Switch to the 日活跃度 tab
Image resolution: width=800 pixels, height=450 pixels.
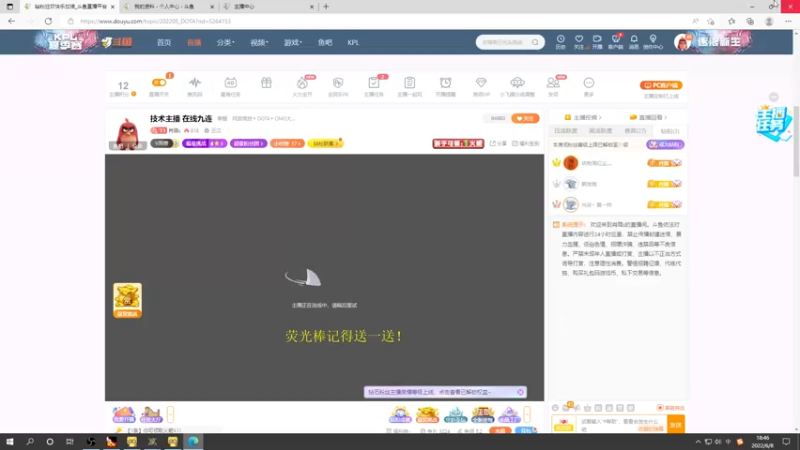[x=565, y=131]
